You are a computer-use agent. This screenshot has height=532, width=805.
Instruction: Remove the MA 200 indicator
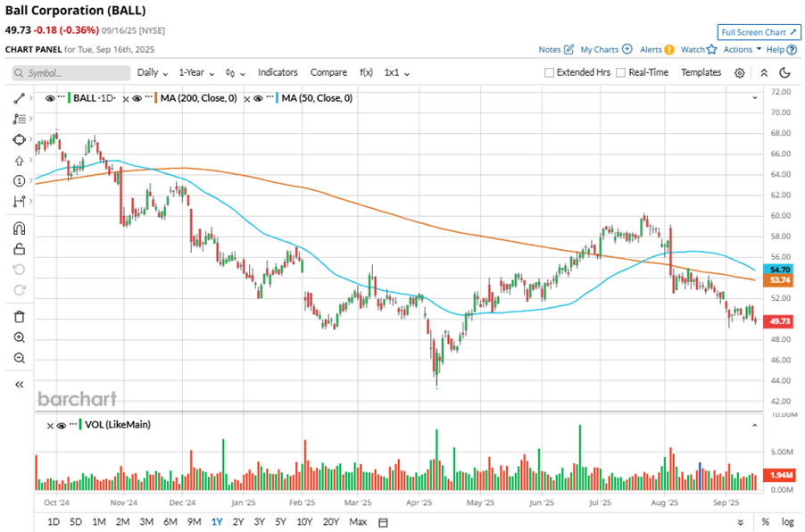126,98
